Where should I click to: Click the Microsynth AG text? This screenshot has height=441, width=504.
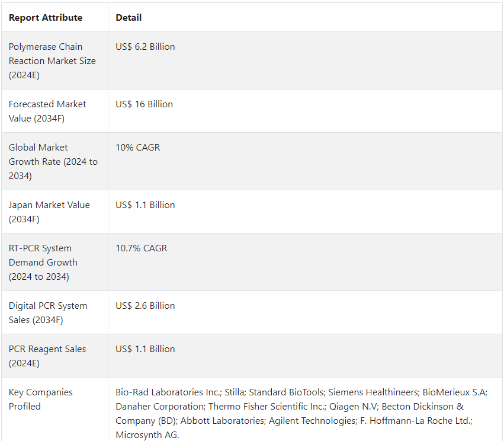[x=147, y=435]
